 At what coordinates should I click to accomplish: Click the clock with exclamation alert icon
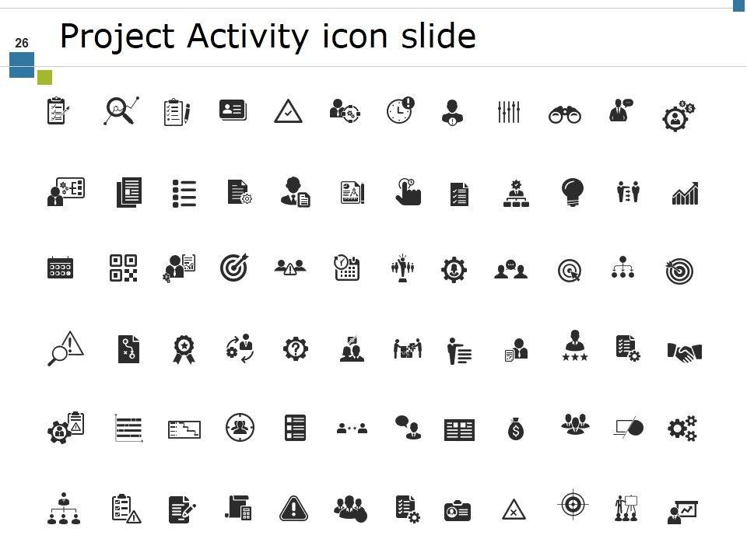[400, 110]
